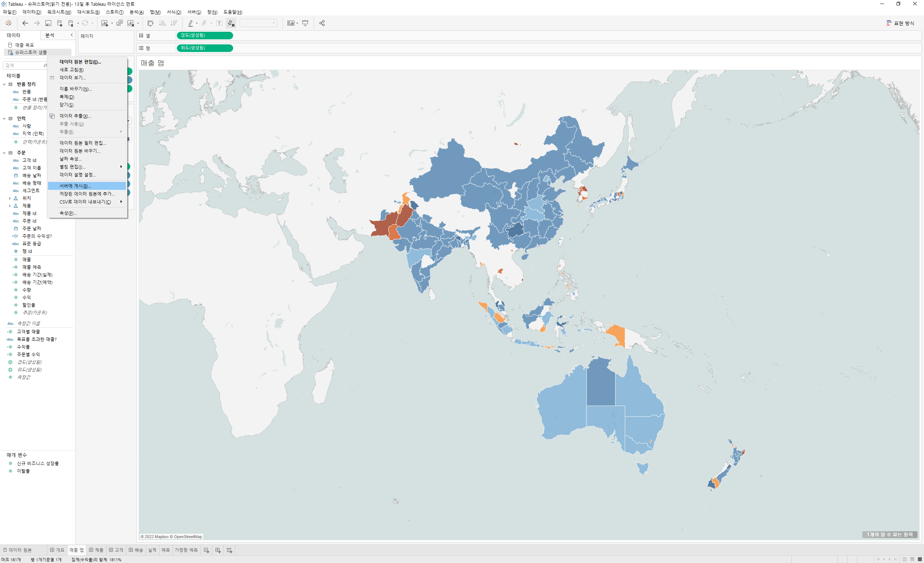Screen dimensions: 924x563
Task: Click the Presentation Mode icon
Action: click(305, 23)
